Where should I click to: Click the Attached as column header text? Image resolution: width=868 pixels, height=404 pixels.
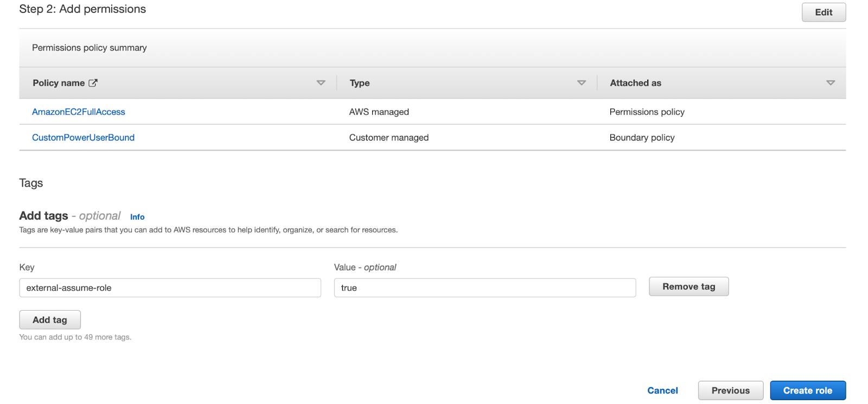(x=635, y=83)
